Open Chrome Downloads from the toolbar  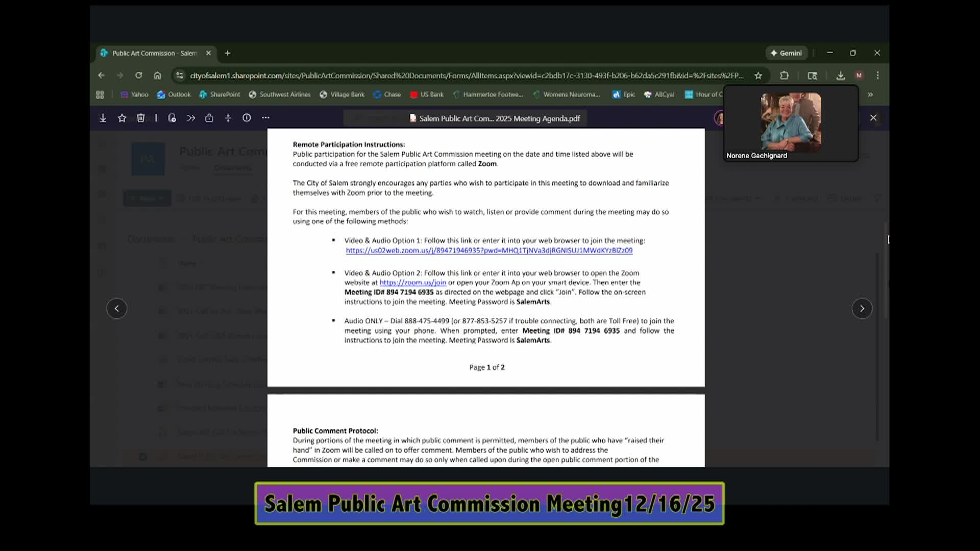[840, 75]
